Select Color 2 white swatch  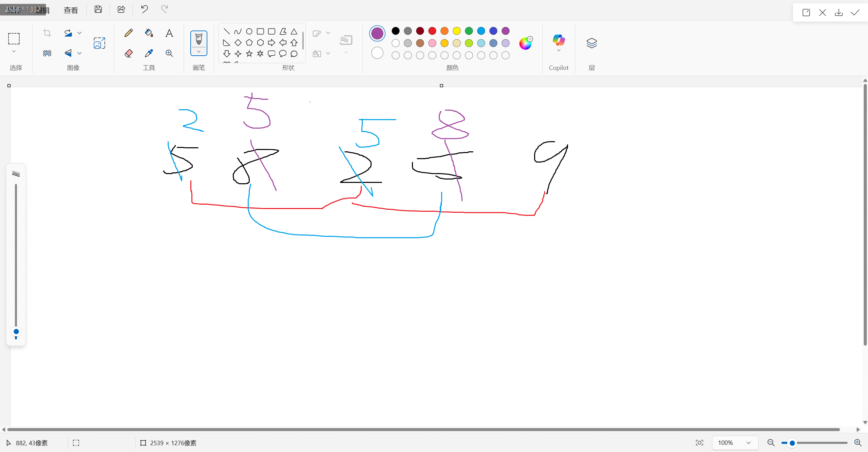pos(377,53)
